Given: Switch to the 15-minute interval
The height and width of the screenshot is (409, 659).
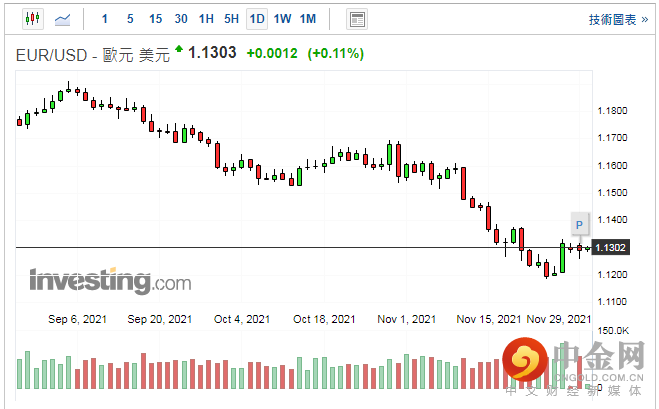Looking at the screenshot, I should pos(155,19).
